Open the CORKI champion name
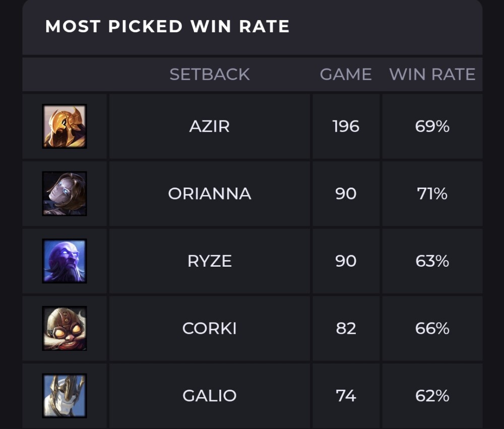The width and height of the screenshot is (504, 429). [210, 329]
